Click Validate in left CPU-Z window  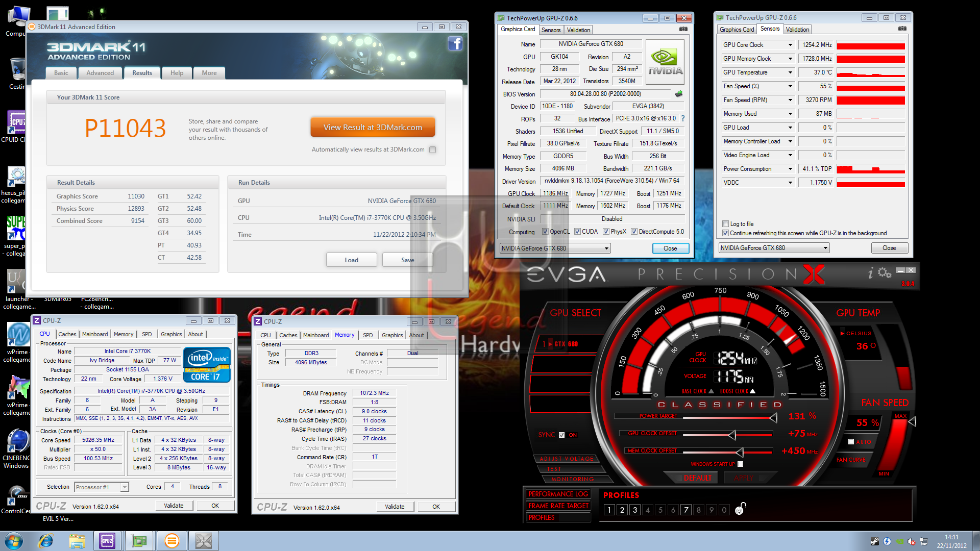click(x=174, y=506)
